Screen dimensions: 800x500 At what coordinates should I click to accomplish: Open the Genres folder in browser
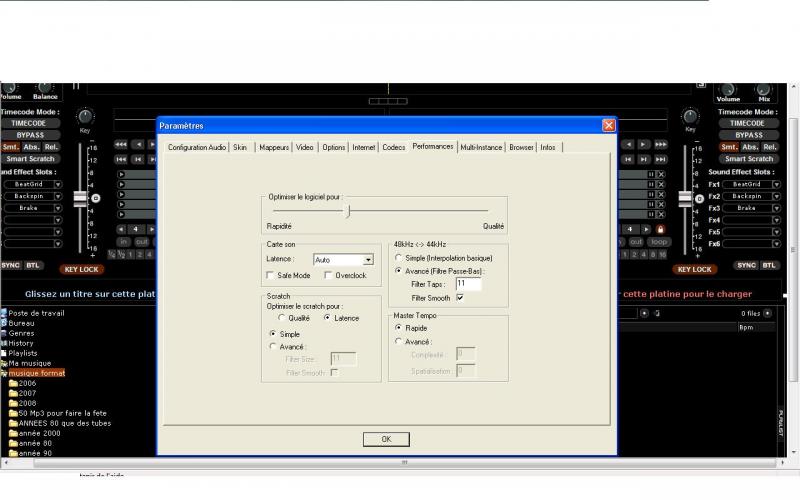[22, 333]
